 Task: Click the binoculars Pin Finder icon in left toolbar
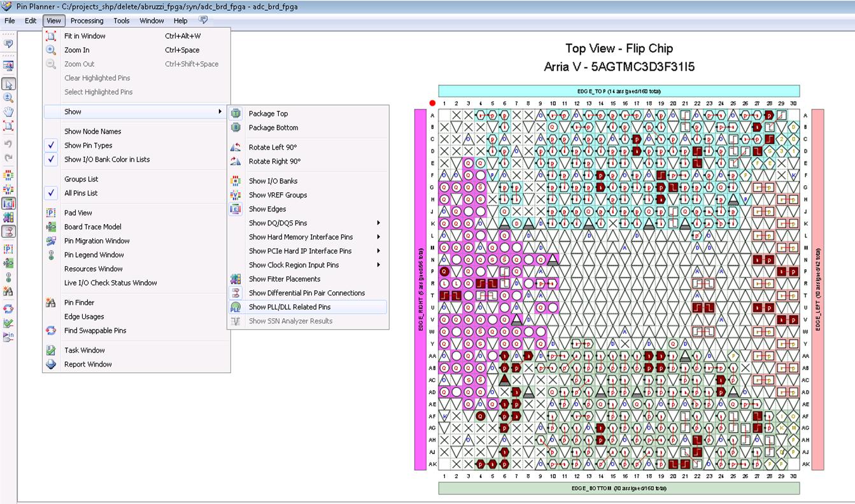click(x=8, y=291)
